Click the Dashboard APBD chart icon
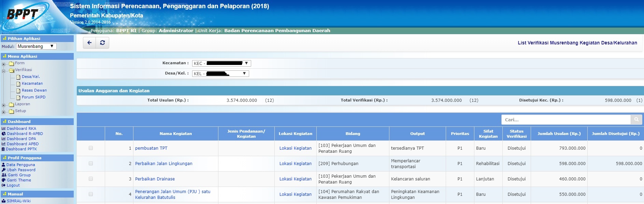Image resolution: width=644 pixels, height=204 pixels. pyautogui.click(x=4, y=144)
